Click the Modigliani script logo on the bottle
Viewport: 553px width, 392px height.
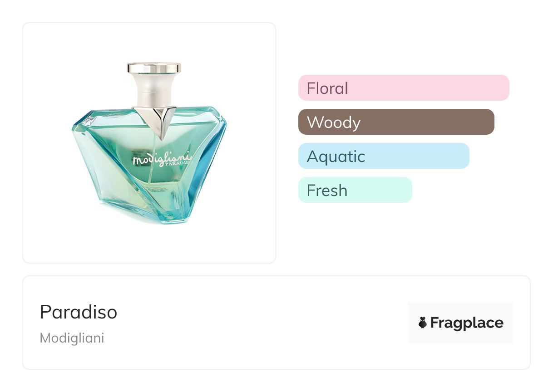[161, 159]
